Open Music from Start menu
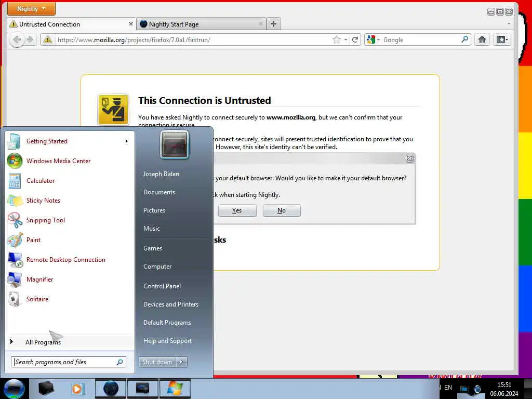 point(151,229)
